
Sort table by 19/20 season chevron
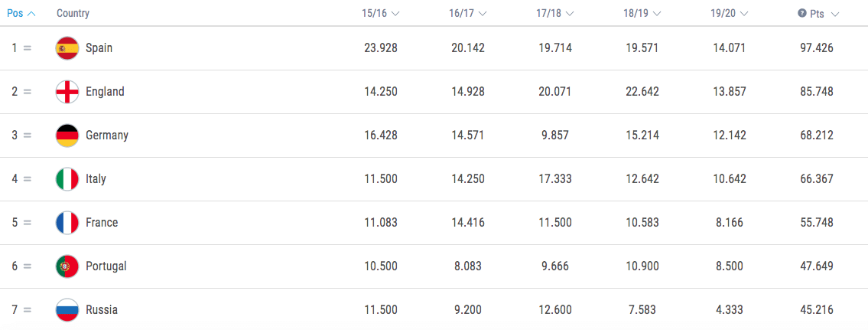[744, 14]
